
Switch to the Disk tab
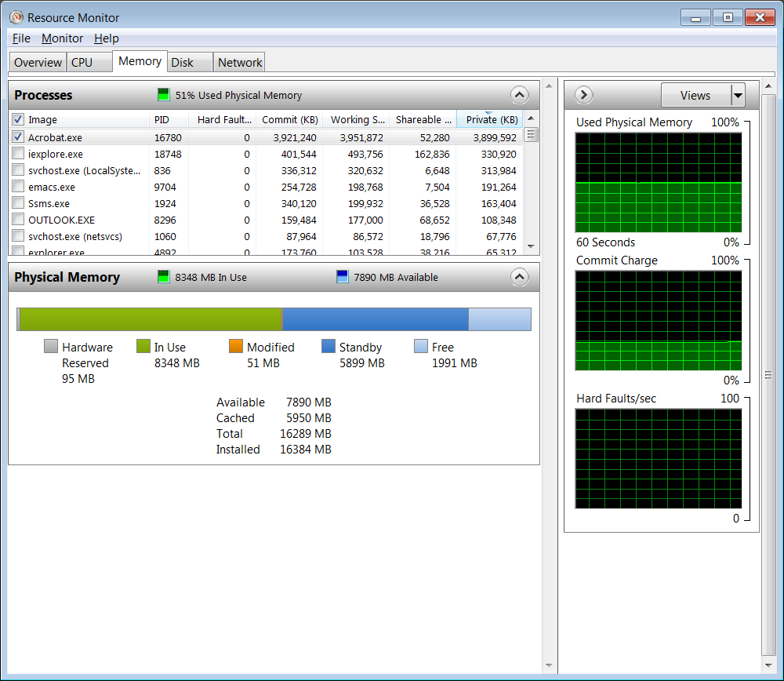(x=190, y=63)
